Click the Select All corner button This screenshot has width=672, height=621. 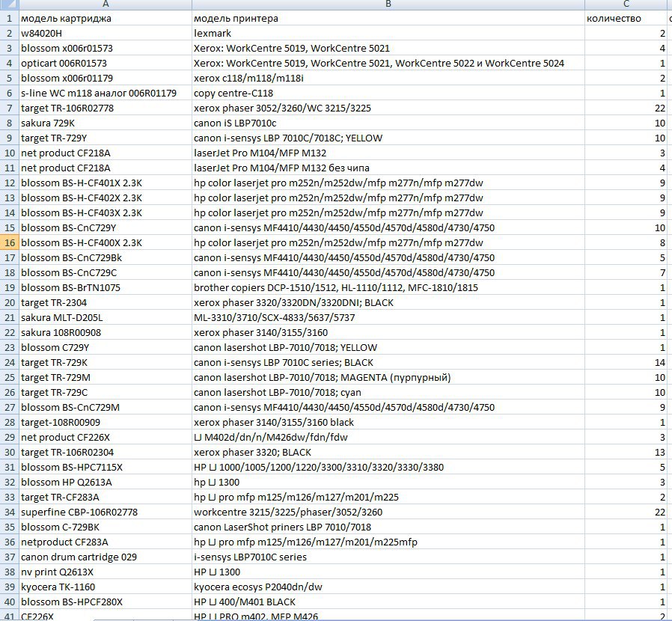pos(10,4)
